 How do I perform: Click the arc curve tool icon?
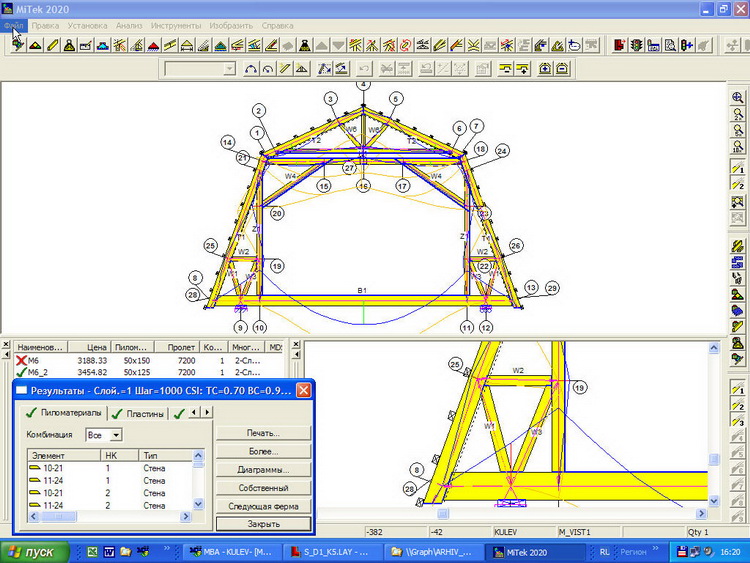coord(251,69)
